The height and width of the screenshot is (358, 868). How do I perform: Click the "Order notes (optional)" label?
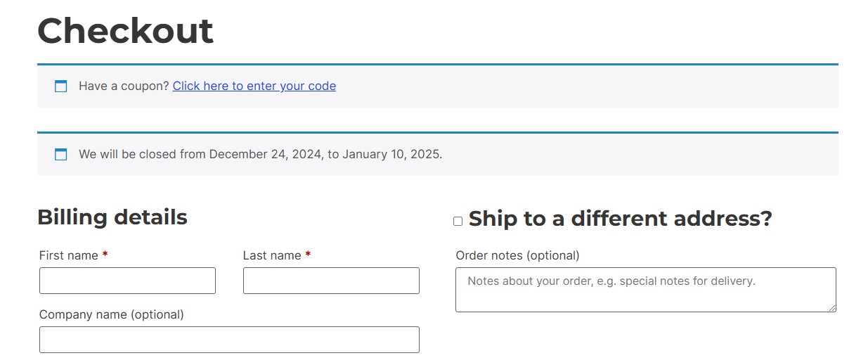(x=518, y=255)
